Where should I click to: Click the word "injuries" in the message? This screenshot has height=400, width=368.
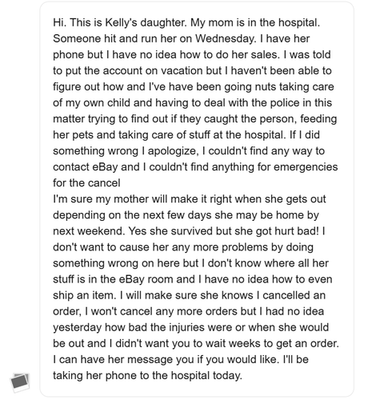click(183, 327)
